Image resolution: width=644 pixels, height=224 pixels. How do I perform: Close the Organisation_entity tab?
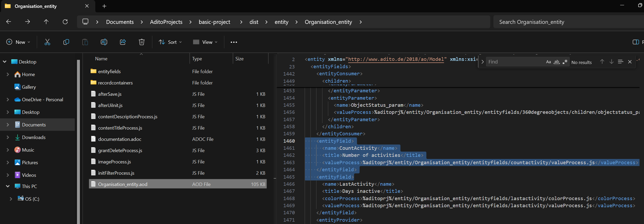tap(87, 6)
